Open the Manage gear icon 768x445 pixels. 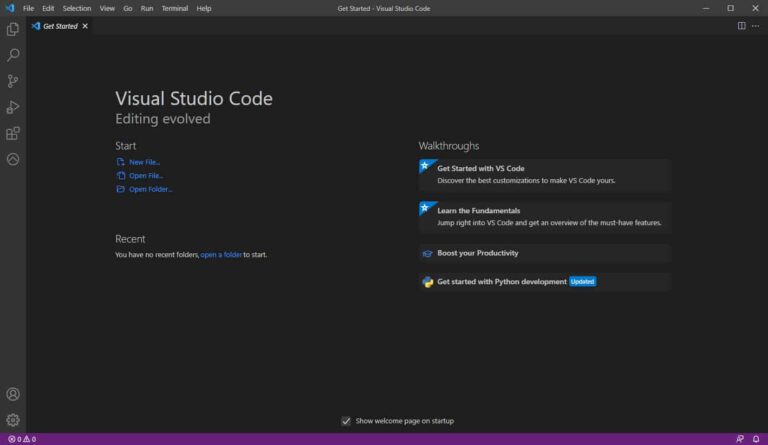click(13, 420)
